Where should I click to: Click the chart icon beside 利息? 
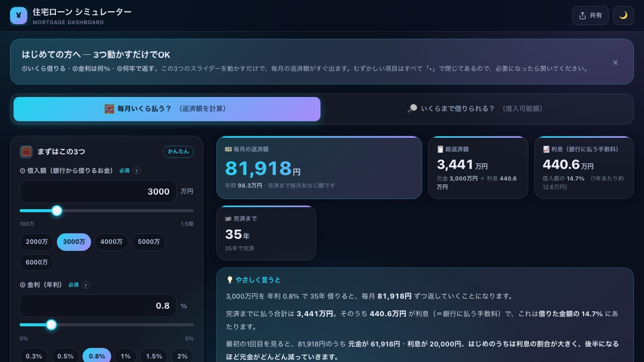(546, 149)
